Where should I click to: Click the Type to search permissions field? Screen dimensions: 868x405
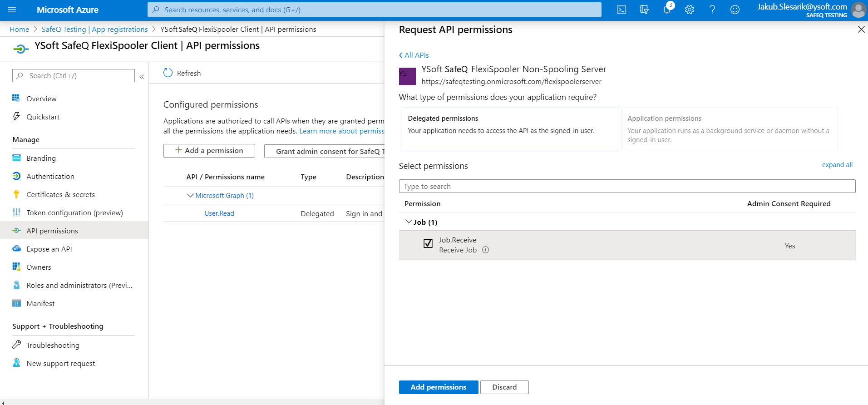[x=626, y=186]
